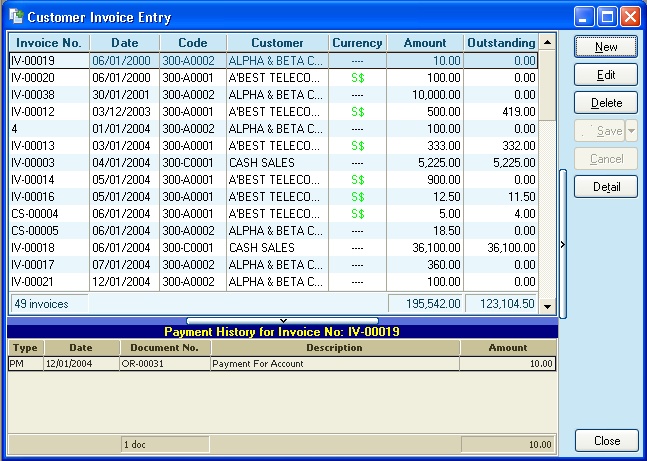Sort by the Outstanding column header
647x461 pixels.
click(501, 43)
